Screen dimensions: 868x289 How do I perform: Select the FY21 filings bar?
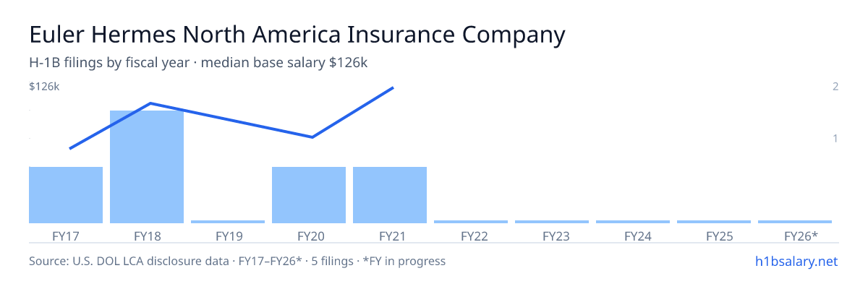pos(390,195)
